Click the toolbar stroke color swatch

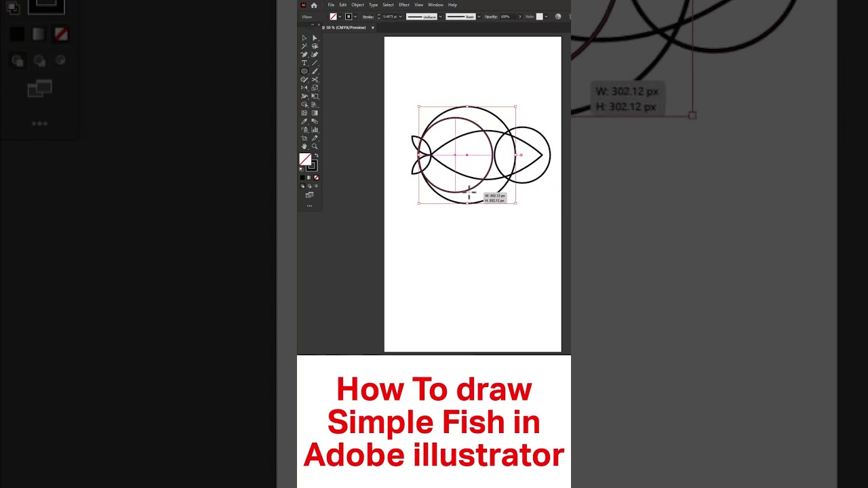(x=313, y=166)
